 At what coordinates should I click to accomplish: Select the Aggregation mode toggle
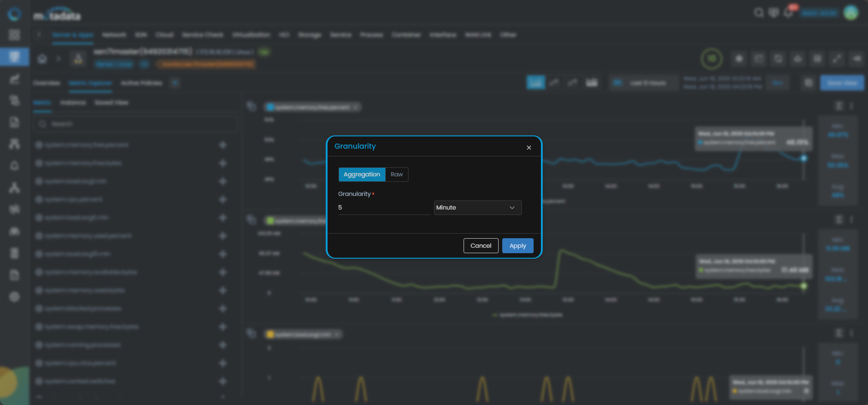coord(362,175)
